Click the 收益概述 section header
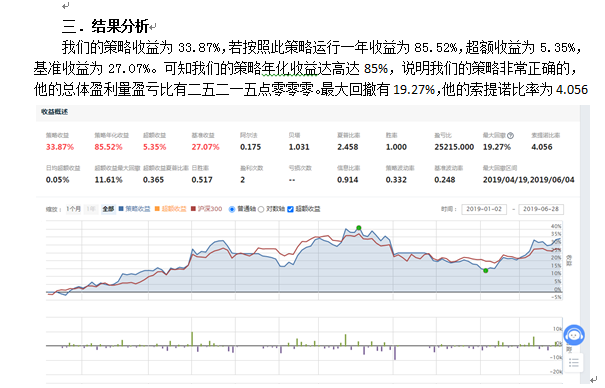 click(x=54, y=112)
